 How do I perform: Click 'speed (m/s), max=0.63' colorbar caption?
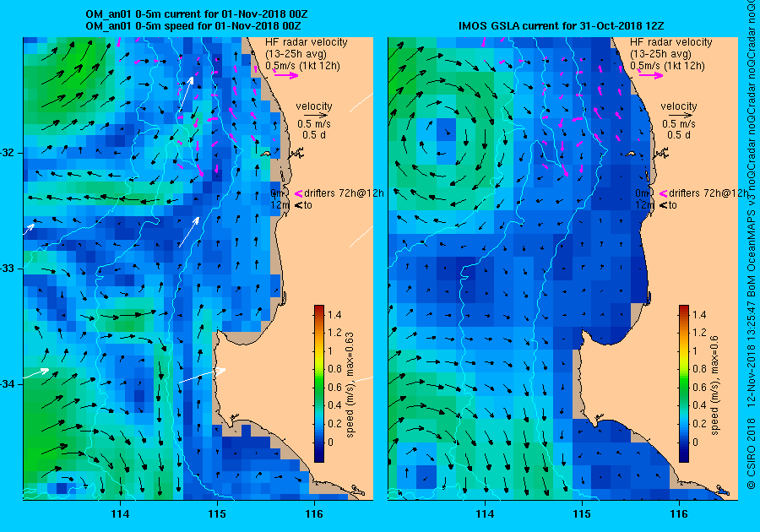pyautogui.click(x=350, y=385)
